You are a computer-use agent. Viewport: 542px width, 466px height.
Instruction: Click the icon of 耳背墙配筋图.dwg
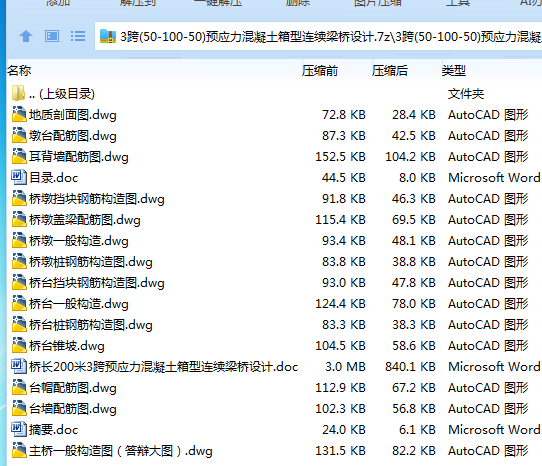tap(19, 157)
